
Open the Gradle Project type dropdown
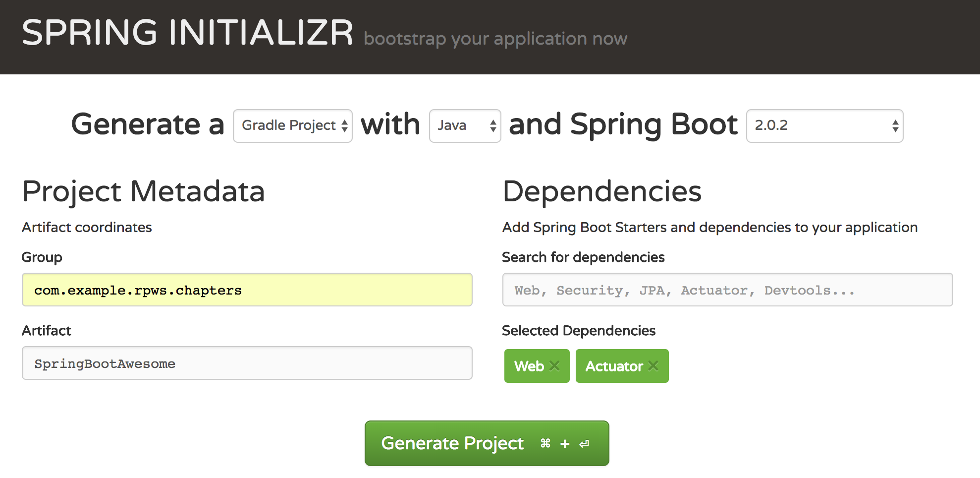[293, 126]
